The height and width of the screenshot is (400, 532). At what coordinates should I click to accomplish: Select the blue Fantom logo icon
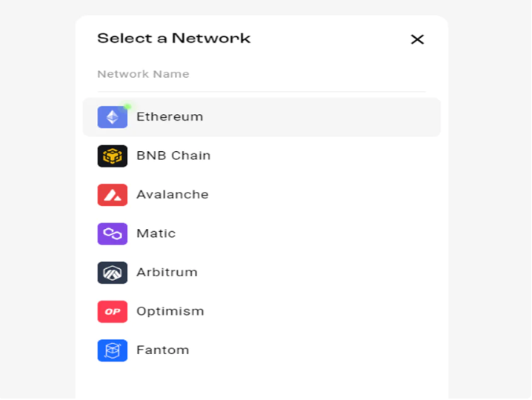click(113, 350)
